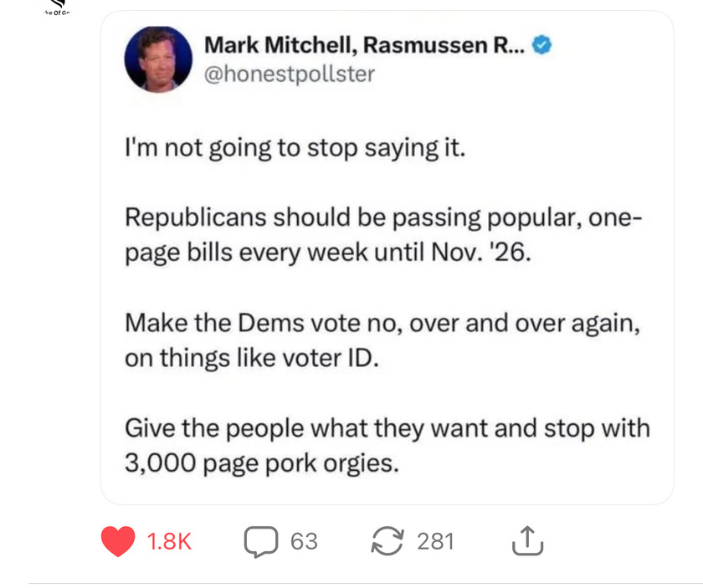Click the @honestpollster handle
Image resolution: width=703 pixels, height=588 pixels.
pos(290,74)
